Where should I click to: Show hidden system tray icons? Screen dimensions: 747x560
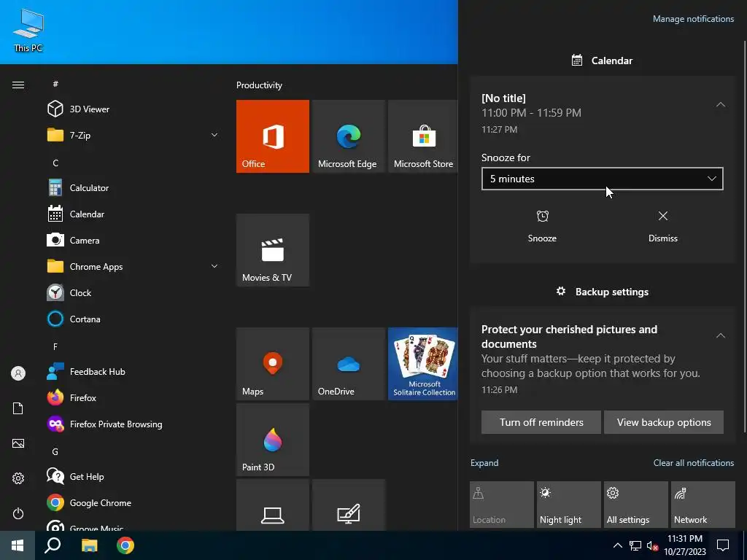tap(617, 545)
